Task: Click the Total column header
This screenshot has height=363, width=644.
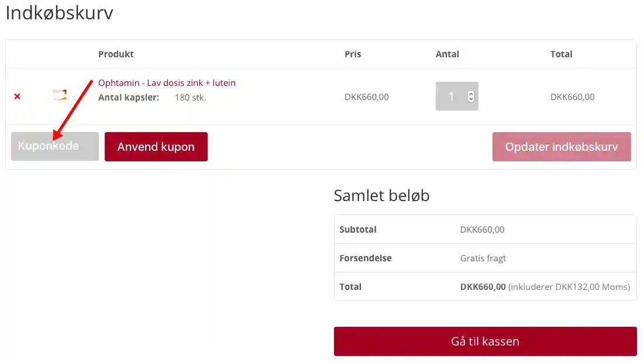Action: pos(561,54)
